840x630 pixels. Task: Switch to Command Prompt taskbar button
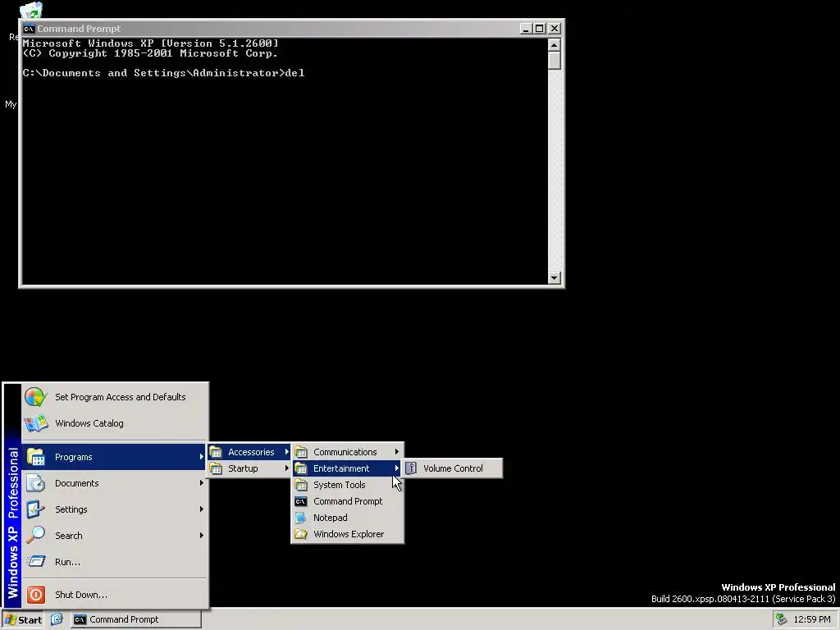pyautogui.click(x=136, y=620)
